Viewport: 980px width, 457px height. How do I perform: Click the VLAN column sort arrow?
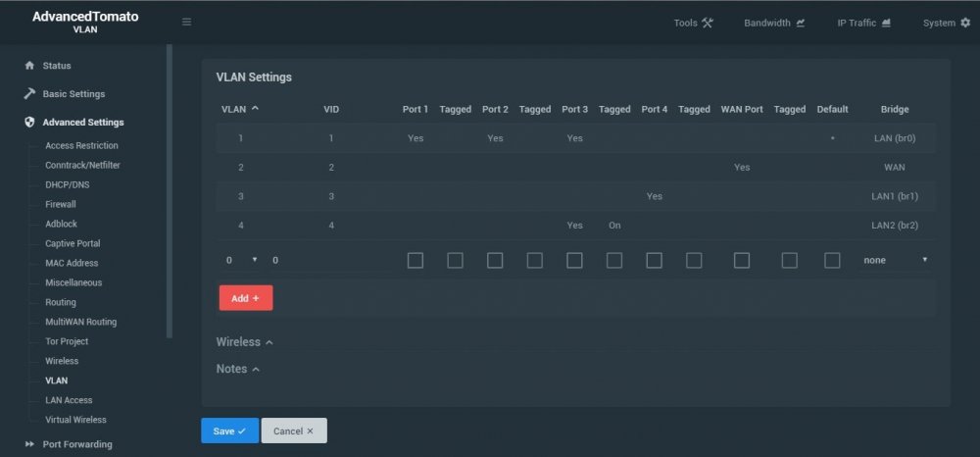(255, 108)
